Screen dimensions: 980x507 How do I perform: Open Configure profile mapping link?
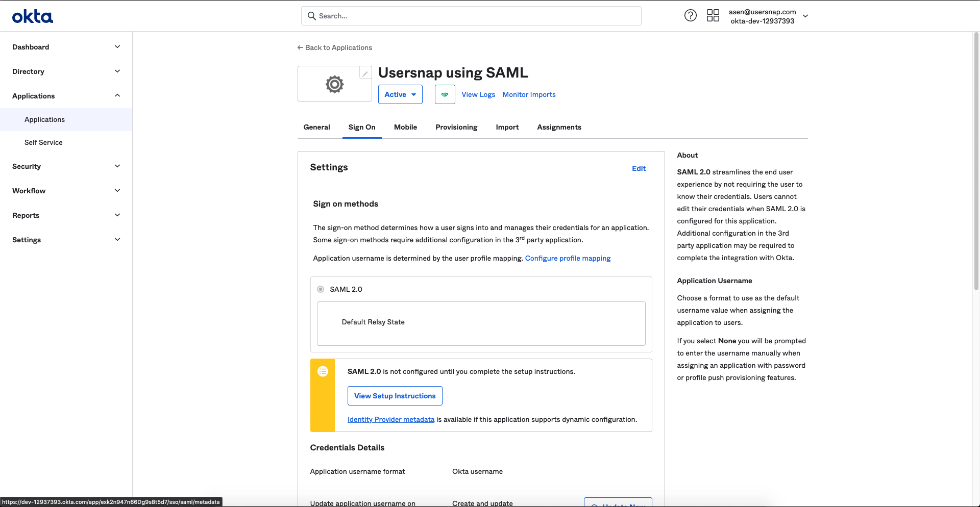[x=568, y=258]
